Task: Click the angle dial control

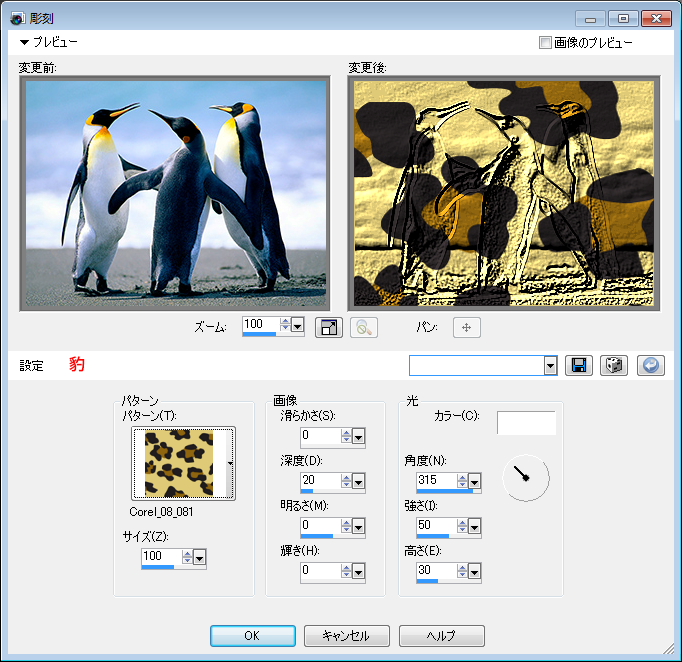Action: tap(525, 478)
